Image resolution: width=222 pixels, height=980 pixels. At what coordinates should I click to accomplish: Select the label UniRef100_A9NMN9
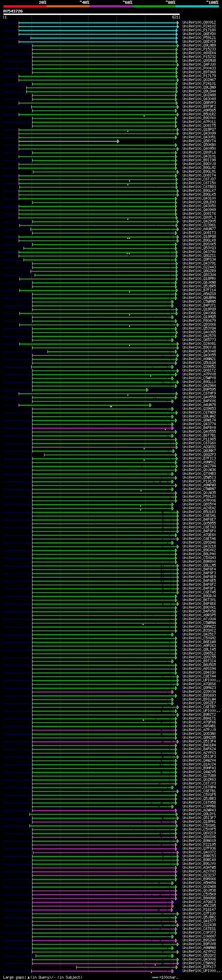coord(199,948)
